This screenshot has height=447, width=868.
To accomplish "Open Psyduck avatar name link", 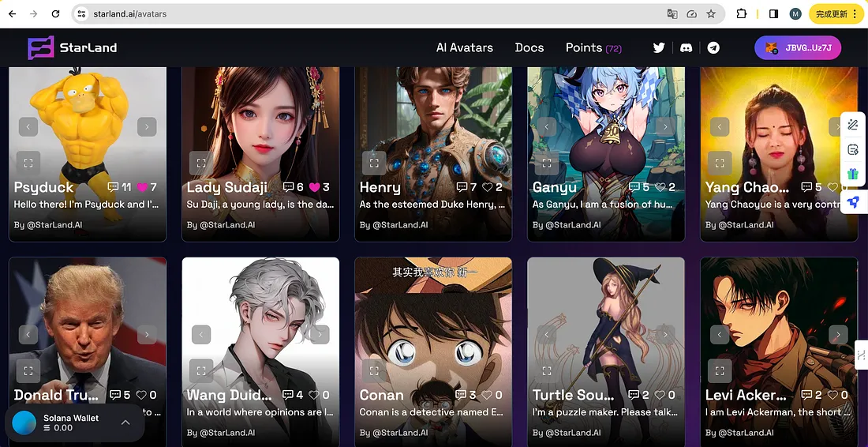I will [43, 187].
